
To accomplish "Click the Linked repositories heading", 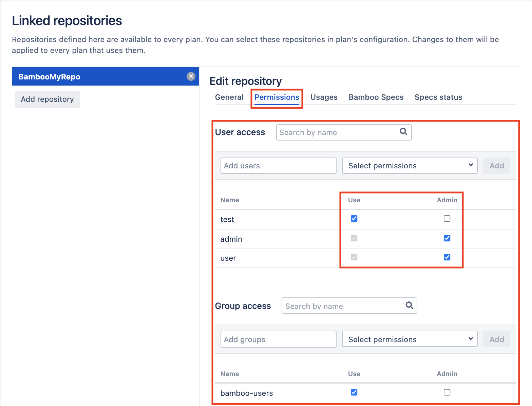I will coord(67,21).
